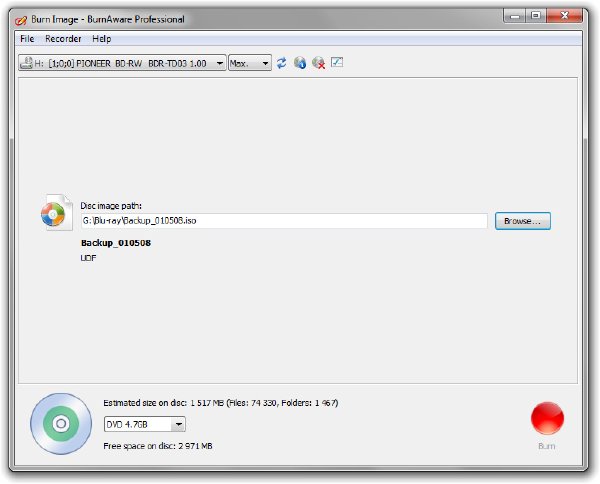Open the options checkmark icon in toolbar
The height and width of the screenshot is (484, 600).
coord(337,62)
